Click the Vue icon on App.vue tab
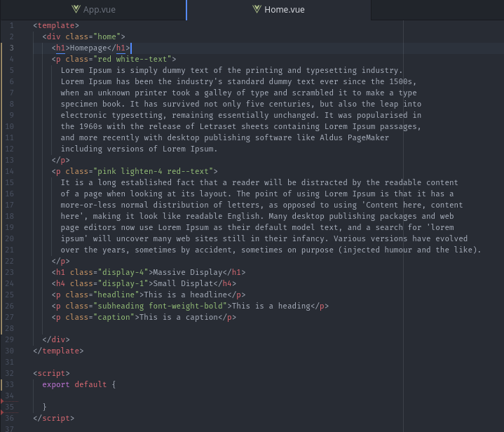 coord(76,9)
